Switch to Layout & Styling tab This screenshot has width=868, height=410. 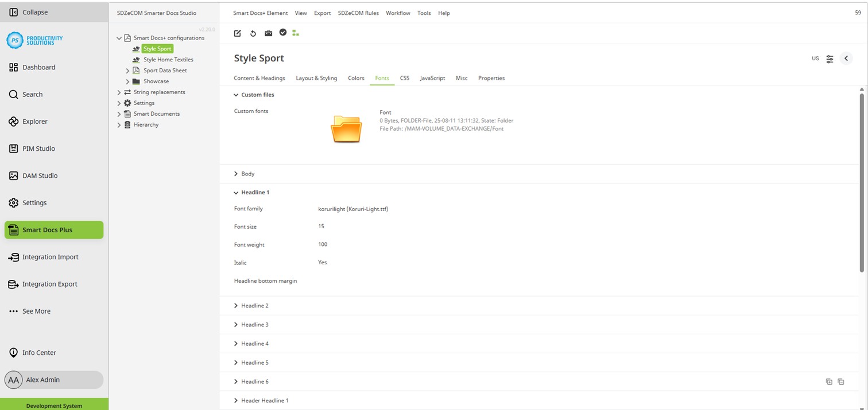pos(316,78)
